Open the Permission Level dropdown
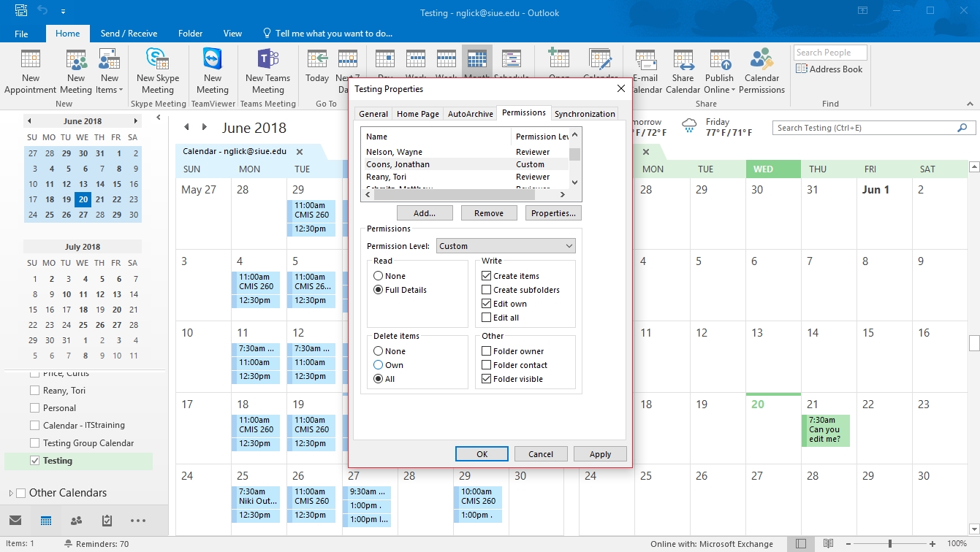 [506, 246]
